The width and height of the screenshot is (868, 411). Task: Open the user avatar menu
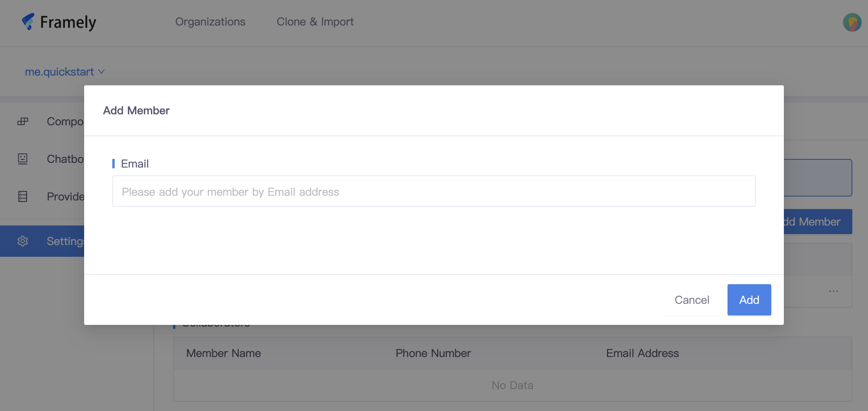coord(852,22)
